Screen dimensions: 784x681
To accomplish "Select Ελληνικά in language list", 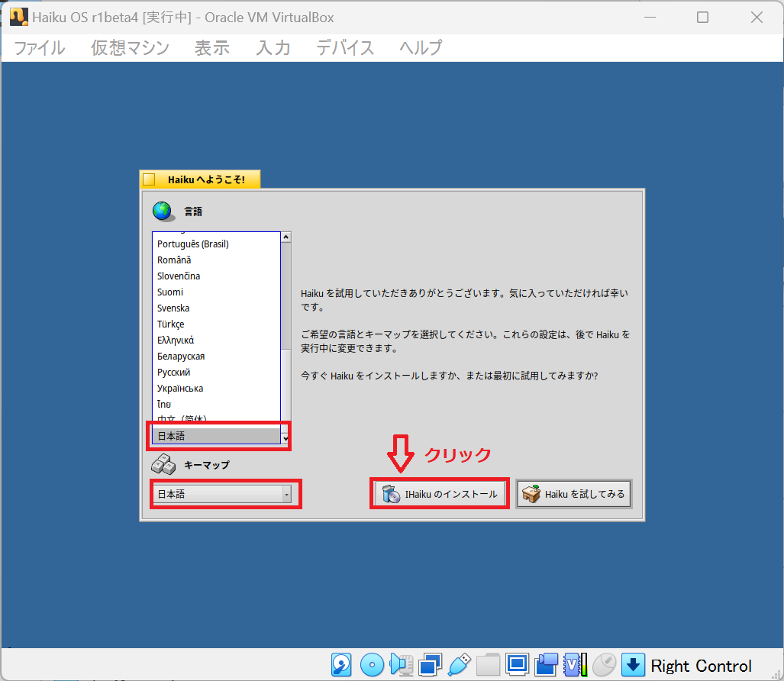I will 216,340.
